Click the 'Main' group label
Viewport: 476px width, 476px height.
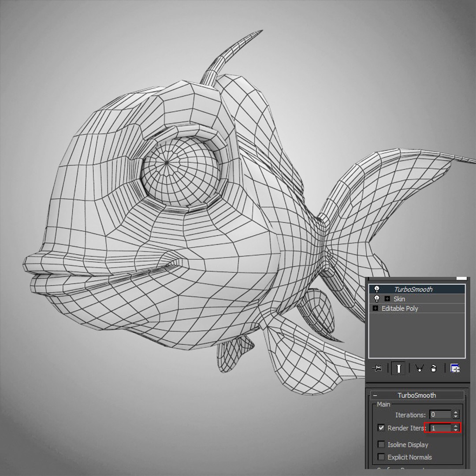383,404
